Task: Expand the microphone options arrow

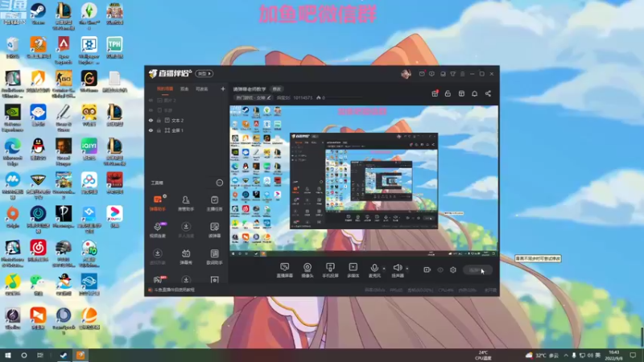Action: [x=384, y=269]
